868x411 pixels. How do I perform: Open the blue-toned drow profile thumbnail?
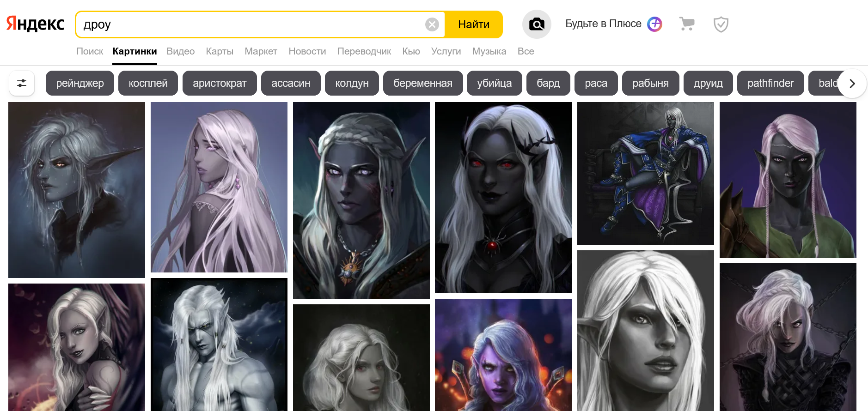[x=77, y=190]
